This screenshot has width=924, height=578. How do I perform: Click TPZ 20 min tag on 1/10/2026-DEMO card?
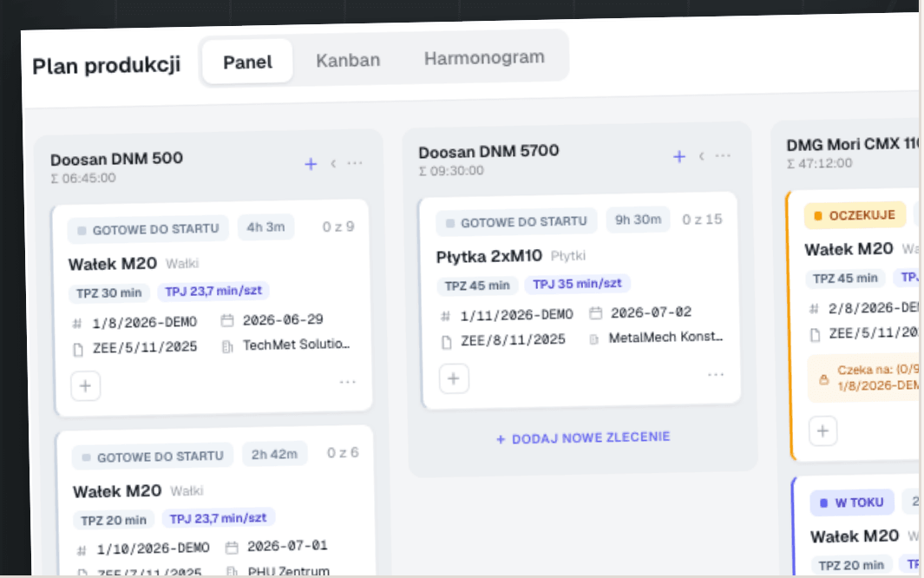pos(114,520)
